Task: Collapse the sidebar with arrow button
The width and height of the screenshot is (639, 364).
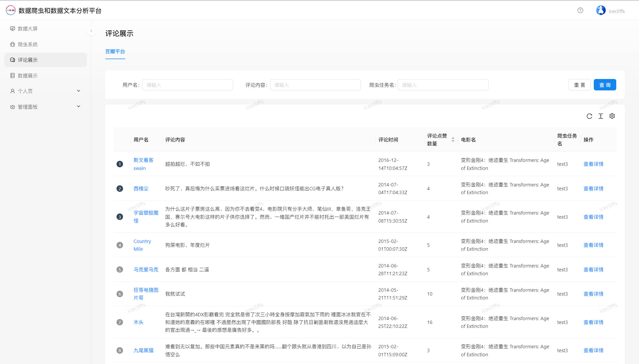Action: pos(91,31)
